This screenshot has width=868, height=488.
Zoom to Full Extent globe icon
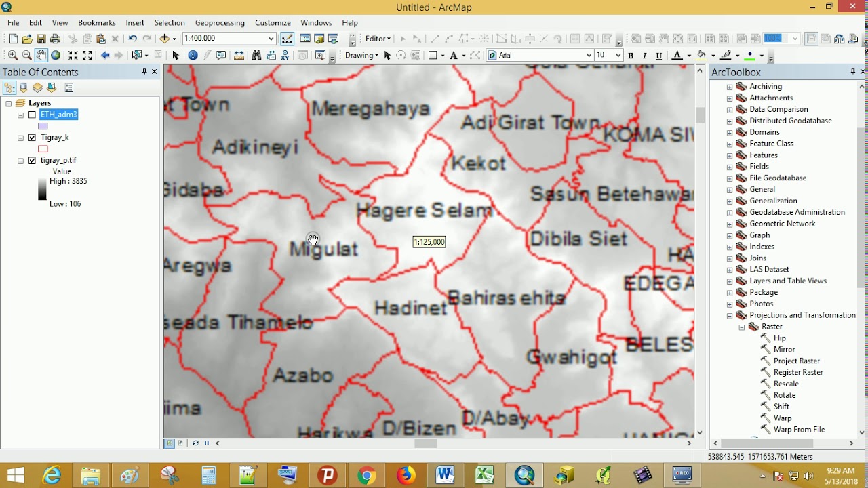coord(56,56)
